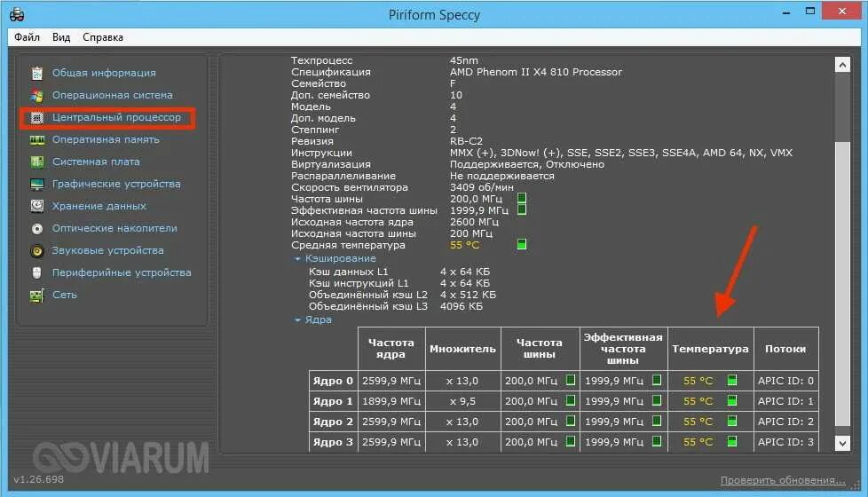Click the Центральный процессор chip icon

point(37,117)
